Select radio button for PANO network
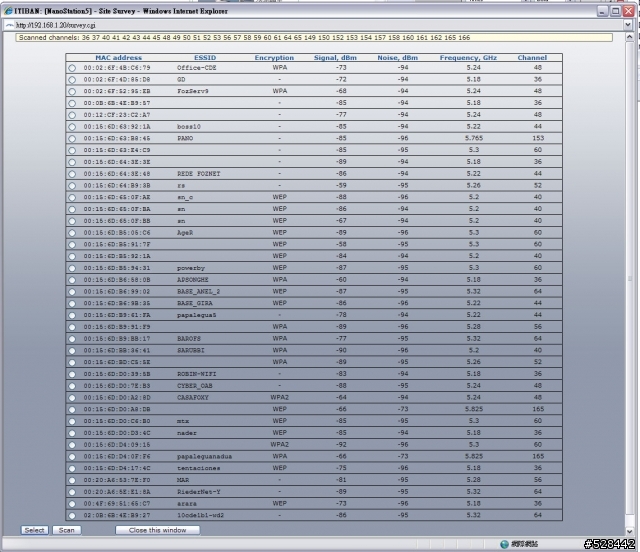The image size is (640, 552). (72, 139)
